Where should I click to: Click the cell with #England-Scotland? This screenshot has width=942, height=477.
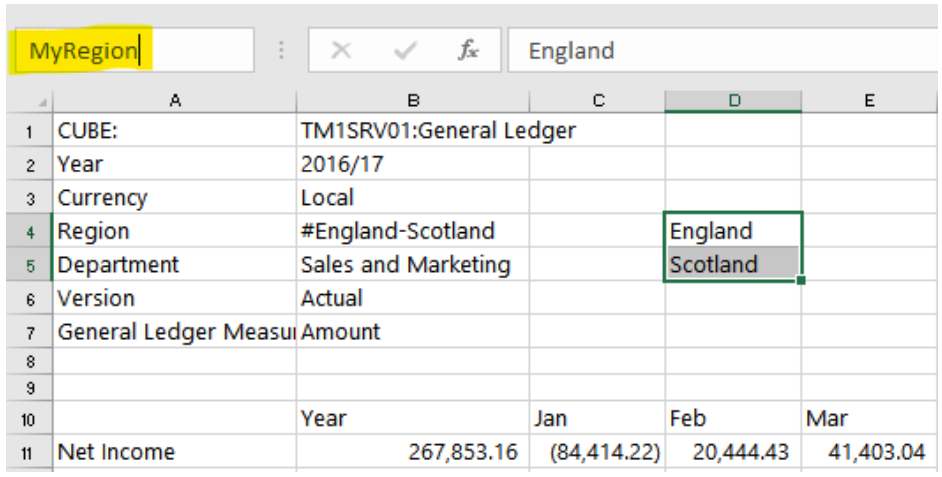point(413,231)
